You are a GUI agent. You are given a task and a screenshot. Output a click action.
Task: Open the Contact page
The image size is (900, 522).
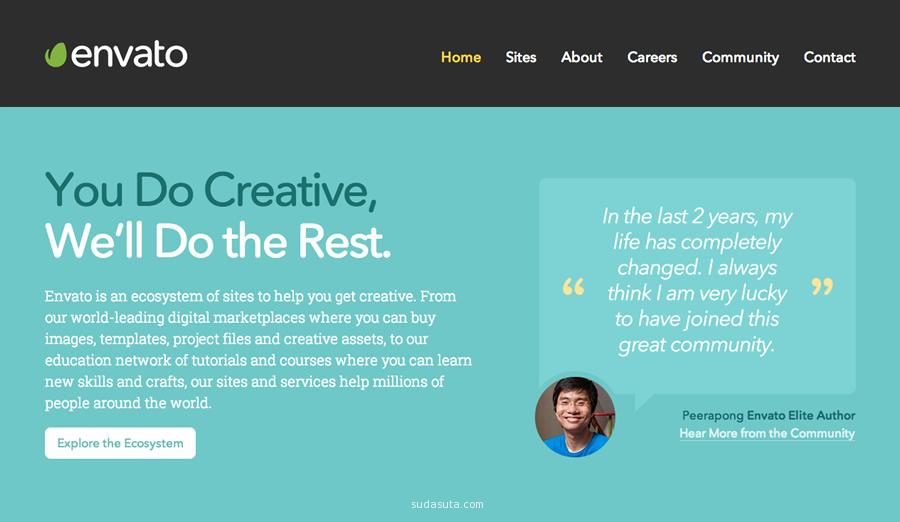pyautogui.click(x=829, y=57)
